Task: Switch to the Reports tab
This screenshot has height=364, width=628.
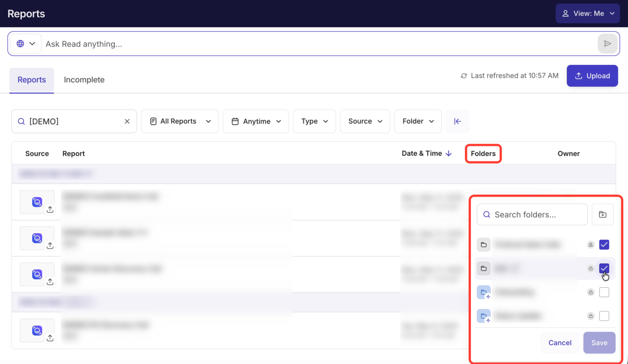Action: [32, 80]
